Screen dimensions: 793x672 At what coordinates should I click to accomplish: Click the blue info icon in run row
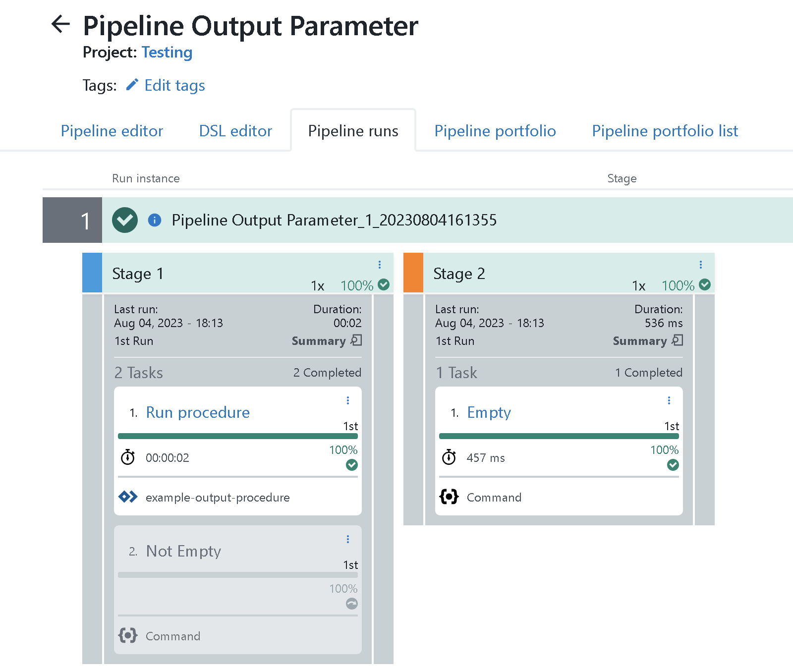[x=155, y=220]
